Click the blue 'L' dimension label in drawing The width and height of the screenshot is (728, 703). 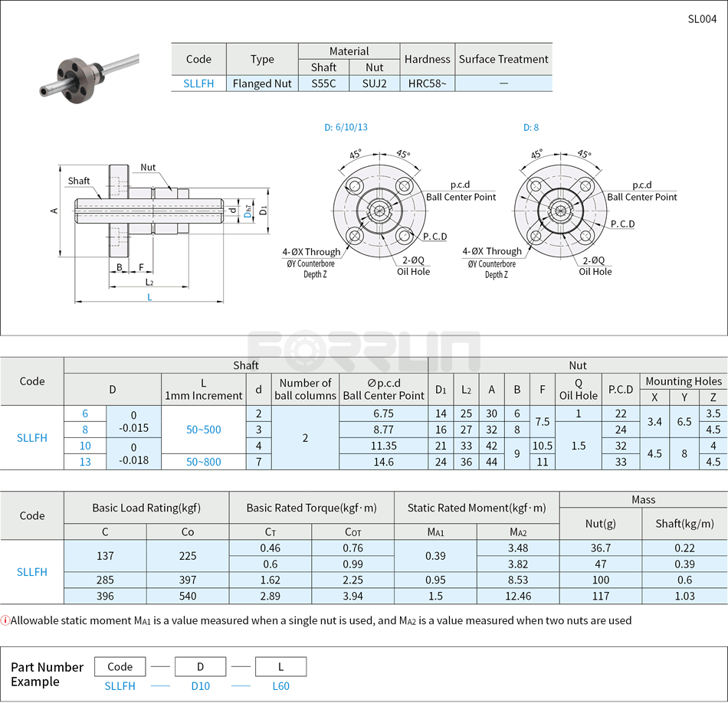click(x=149, y=297)
